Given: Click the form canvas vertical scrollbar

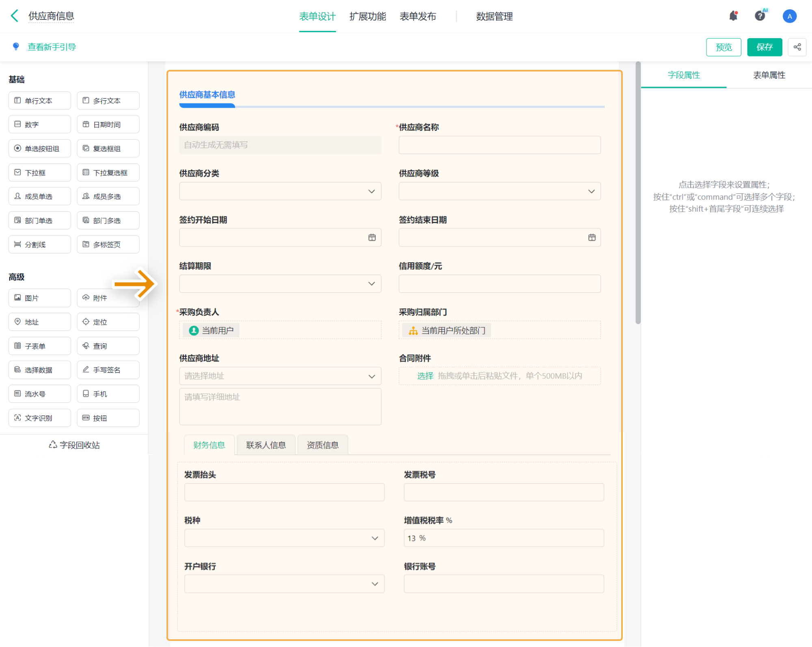Looking at the screenshot, I should coord(638,193).
